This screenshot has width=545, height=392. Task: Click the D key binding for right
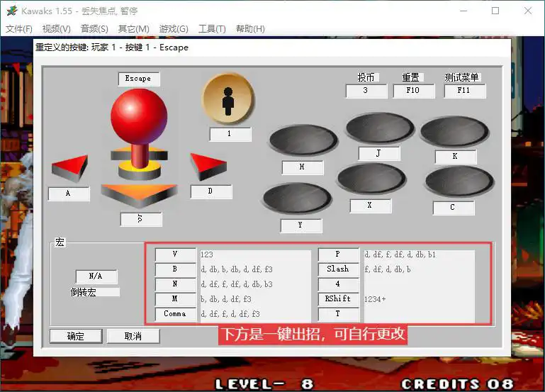[x=211, y=191]
